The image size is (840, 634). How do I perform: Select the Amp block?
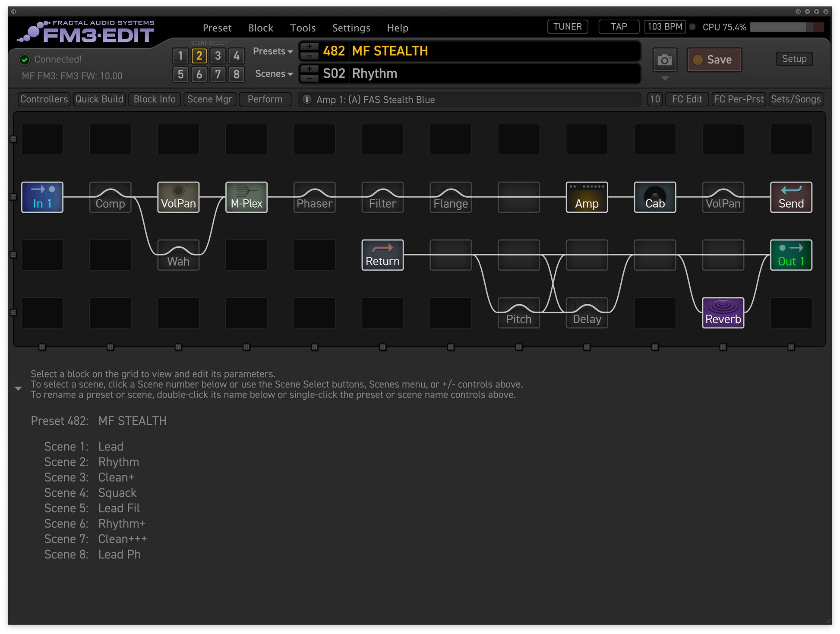coord(587,197)
